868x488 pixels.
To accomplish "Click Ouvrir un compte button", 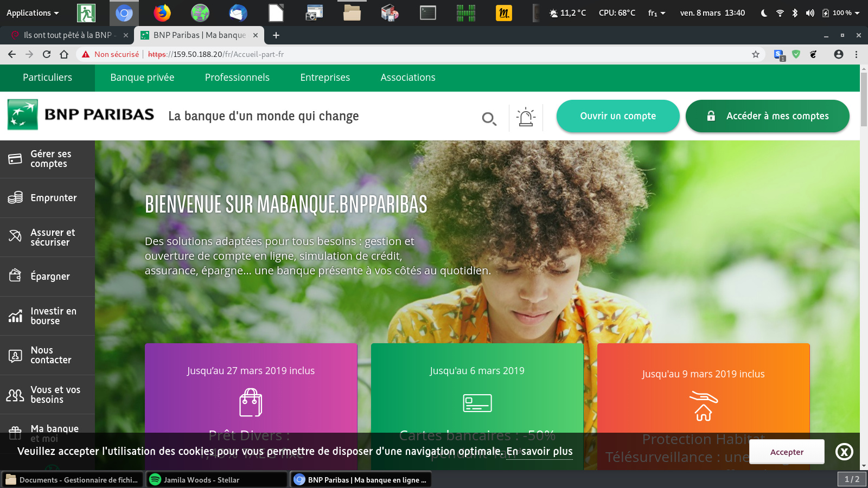I will tap(618, 116).
